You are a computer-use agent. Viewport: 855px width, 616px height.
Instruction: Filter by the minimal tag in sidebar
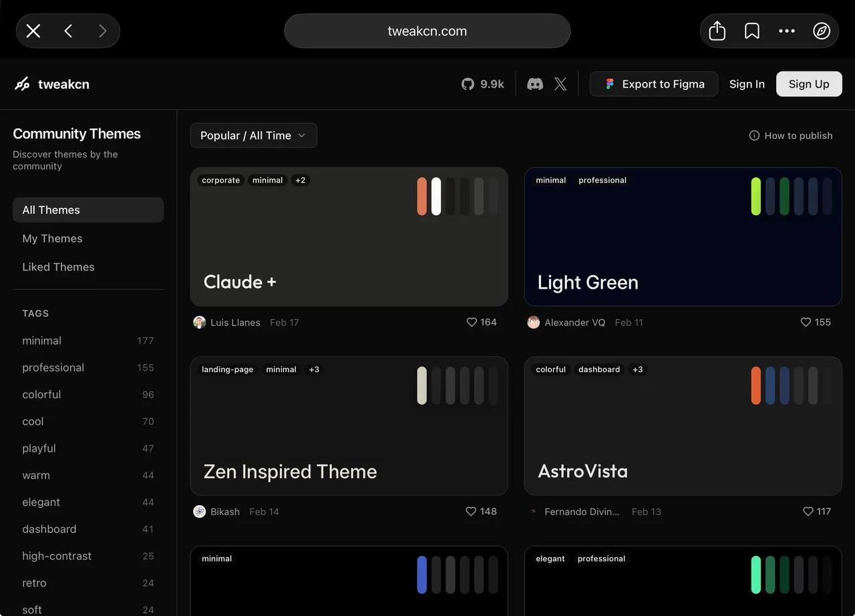point(88,341)
